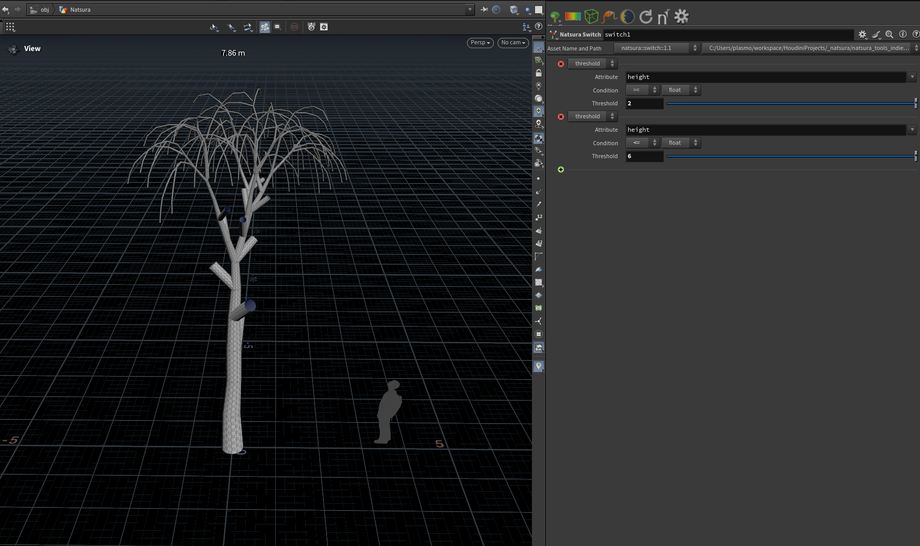Click the green wireframe cube icon
The height and width of the screenshot is (546, 920).
[x=592, y=17]
